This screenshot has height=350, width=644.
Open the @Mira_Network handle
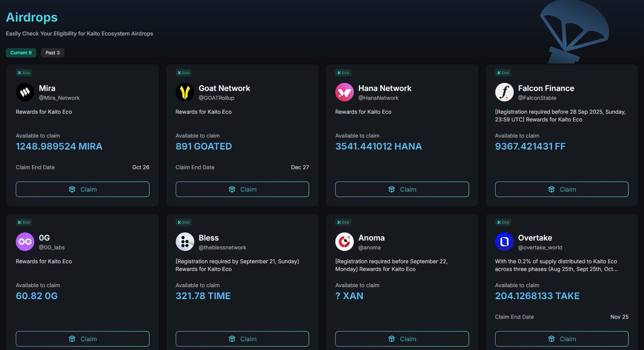pos(59,98)
